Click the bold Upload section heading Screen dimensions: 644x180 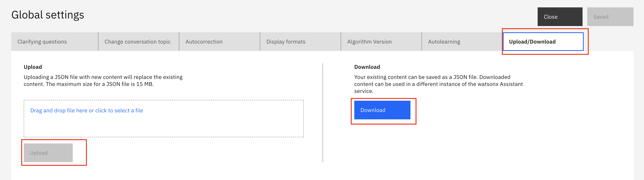coord(33,67)
